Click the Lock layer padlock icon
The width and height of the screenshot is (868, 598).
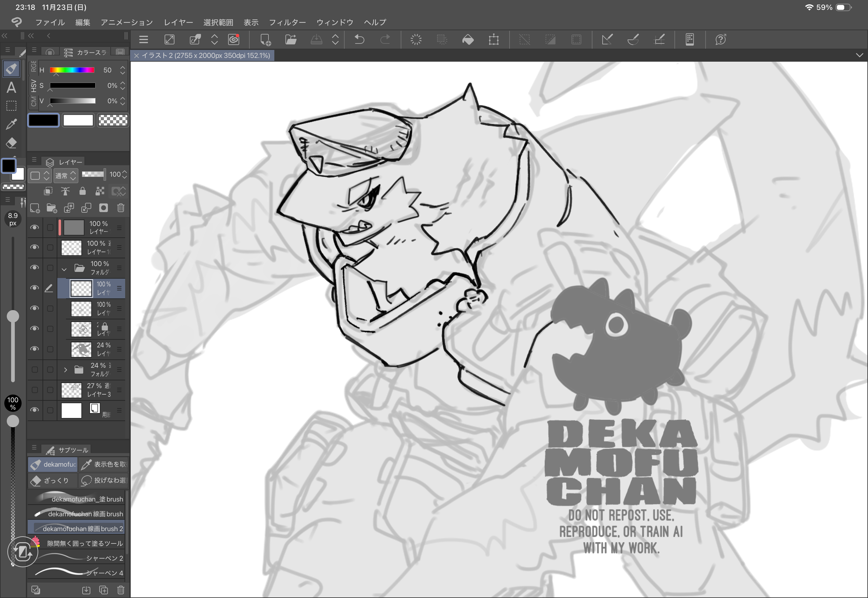[82, 191]
